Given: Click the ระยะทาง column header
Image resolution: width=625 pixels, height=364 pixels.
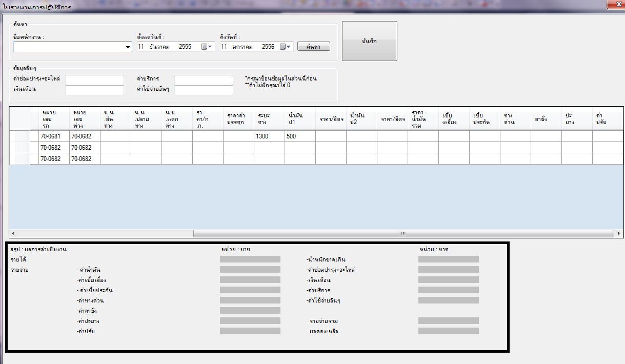Looking at the screenshot, I should click(269, 118).
